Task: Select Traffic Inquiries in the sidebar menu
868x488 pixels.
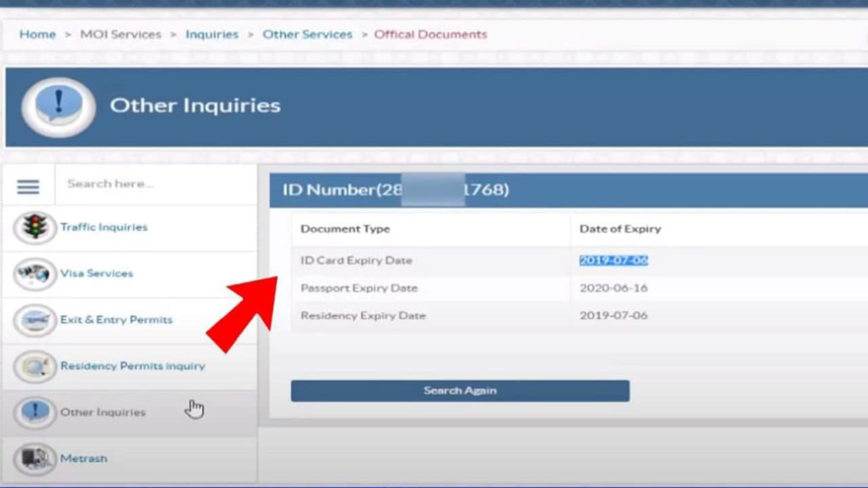Action: point(104,228)
